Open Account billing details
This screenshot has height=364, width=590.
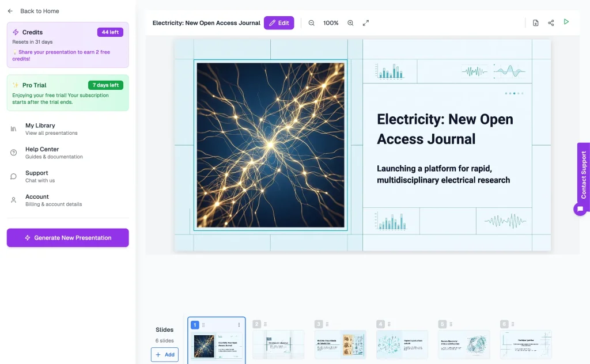[x=68, y=200]
